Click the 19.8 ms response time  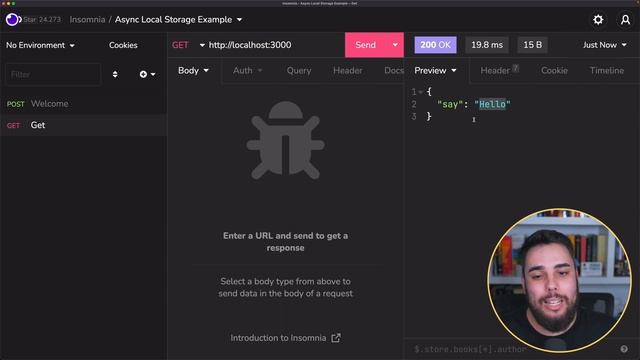coord(487,45)
